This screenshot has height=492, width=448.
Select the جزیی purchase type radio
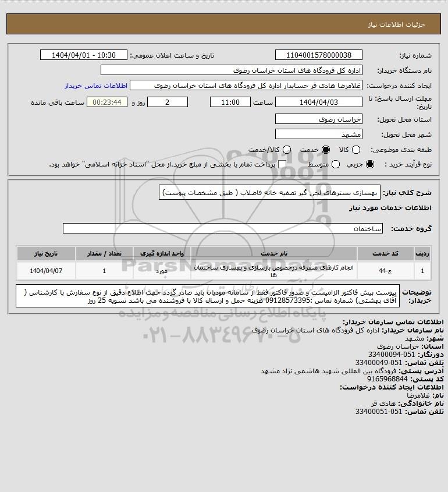coord(370,164)
